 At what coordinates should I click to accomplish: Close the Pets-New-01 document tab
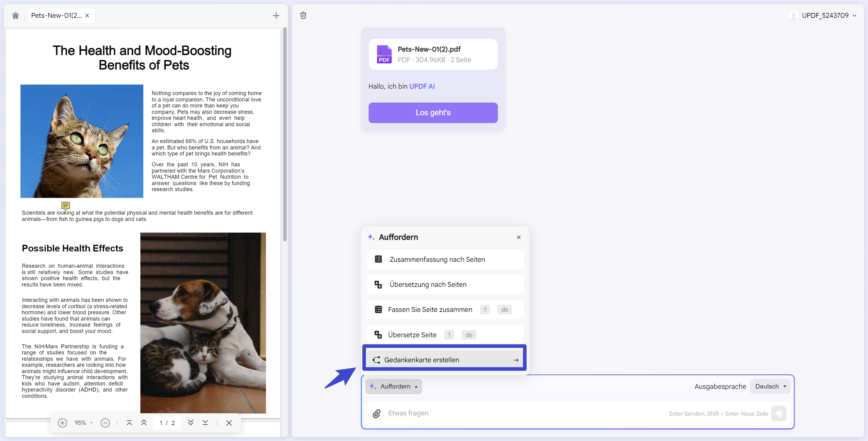pos(87,15)
